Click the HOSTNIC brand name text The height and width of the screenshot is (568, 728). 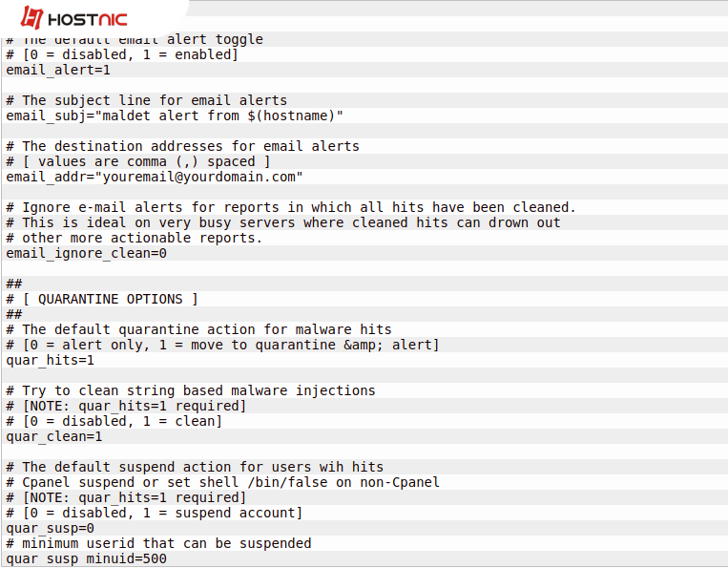[x=88, y=19]
